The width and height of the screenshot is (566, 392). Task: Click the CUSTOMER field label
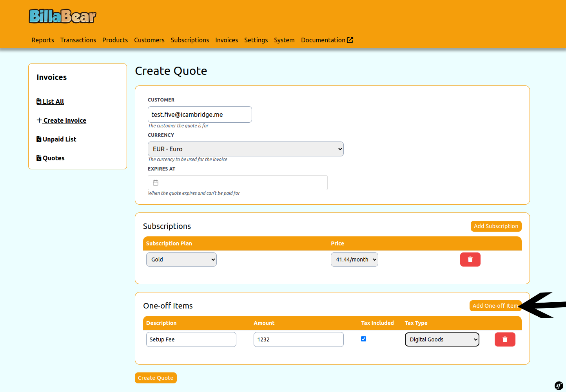[161, 100]
